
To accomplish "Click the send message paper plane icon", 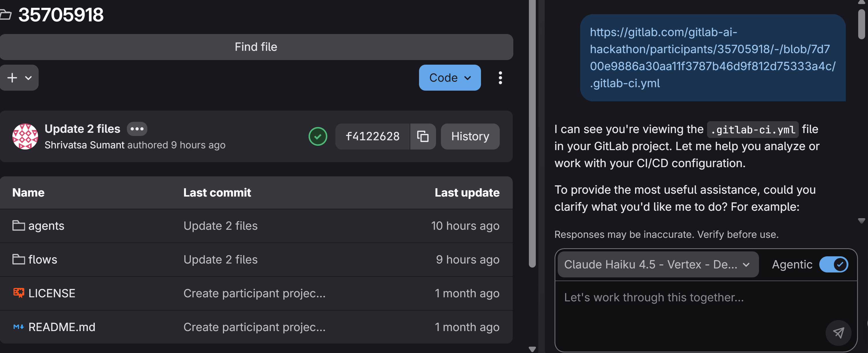I will point(838,333).
